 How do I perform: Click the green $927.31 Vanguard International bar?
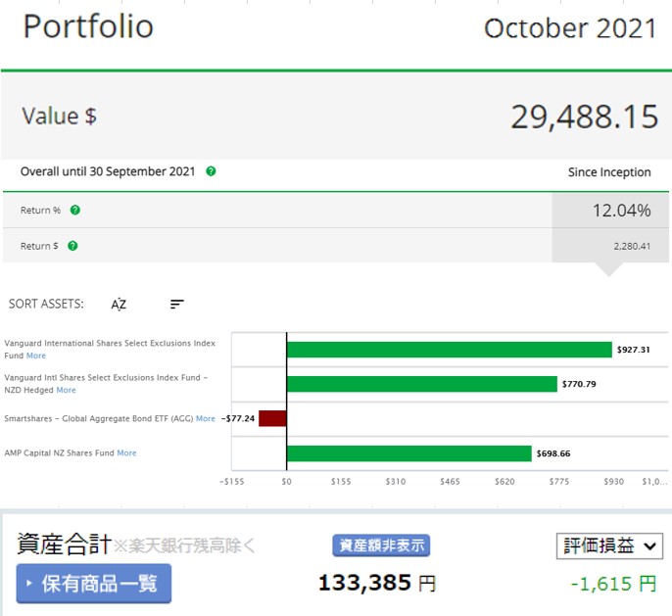(x=449, y=350)
